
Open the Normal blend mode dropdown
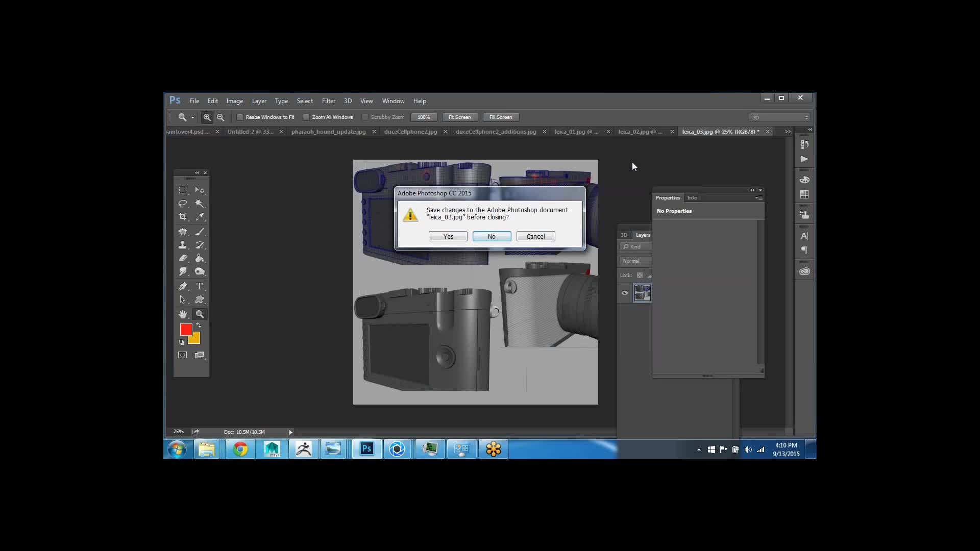click(x=635, y=261)
